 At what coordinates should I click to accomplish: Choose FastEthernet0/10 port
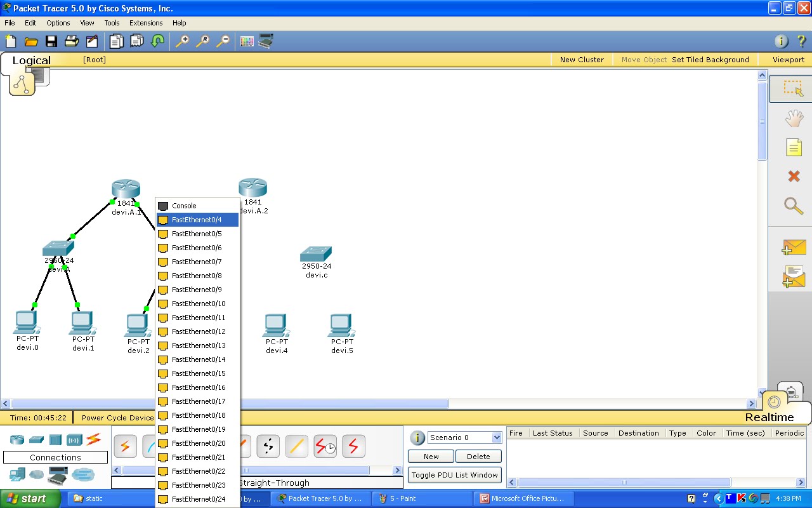click(x=198, y=304)
